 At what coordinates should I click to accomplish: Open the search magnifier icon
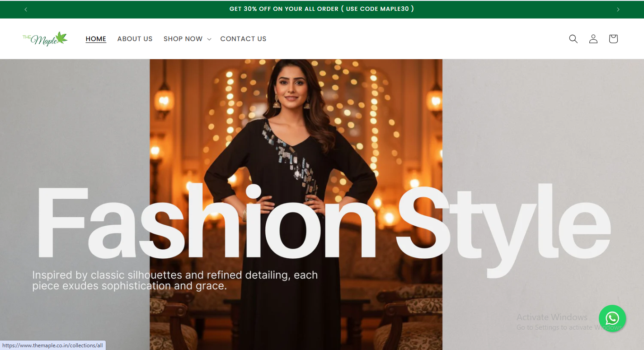(573, 39)
